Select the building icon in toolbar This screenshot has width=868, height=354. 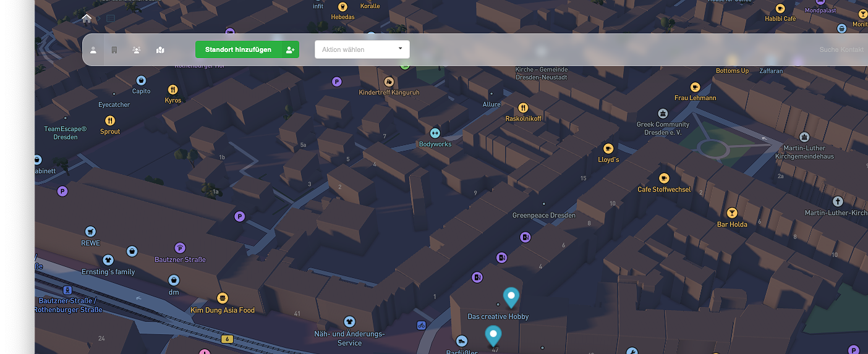(x=114, y=50)
